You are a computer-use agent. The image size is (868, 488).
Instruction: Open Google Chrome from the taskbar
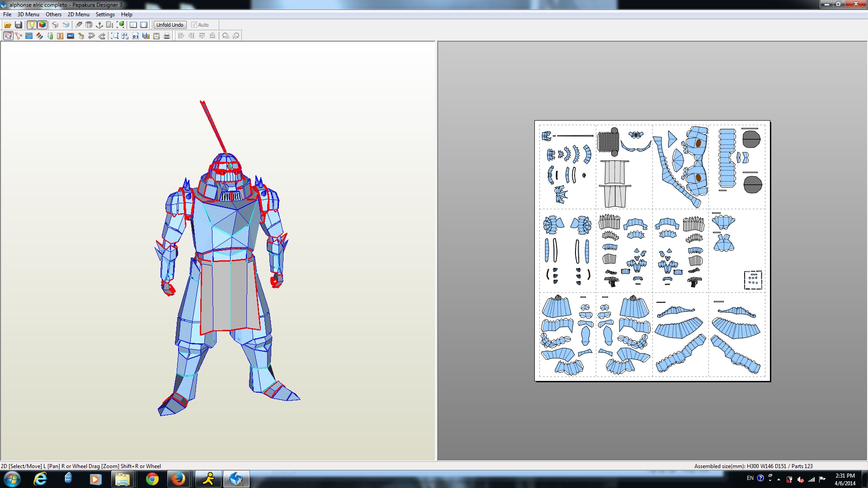coord(152,479)
